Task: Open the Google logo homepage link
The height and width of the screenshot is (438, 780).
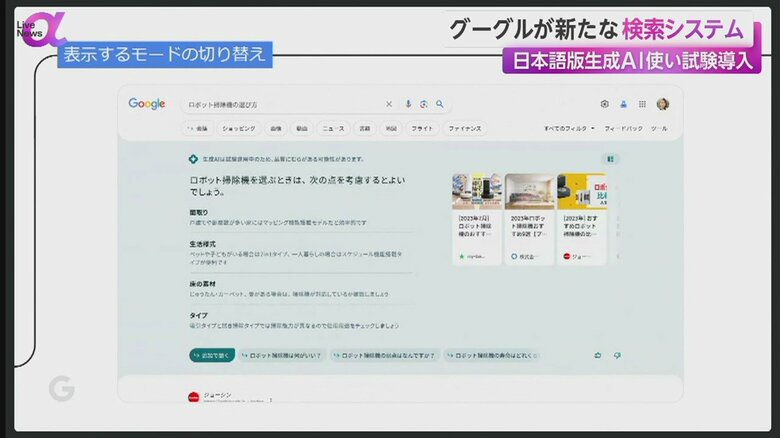Action: tap(147, 104)
